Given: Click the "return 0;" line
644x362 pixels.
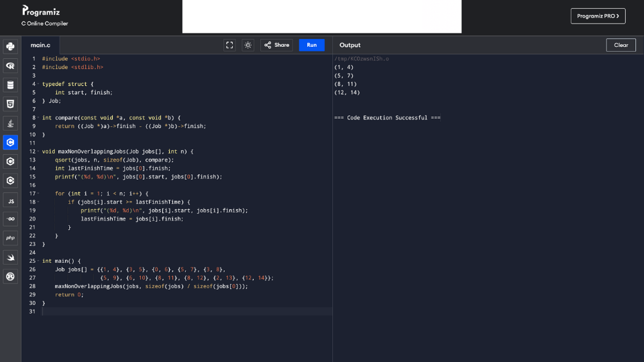Looking at the screenshot, I should coord(69,295).
